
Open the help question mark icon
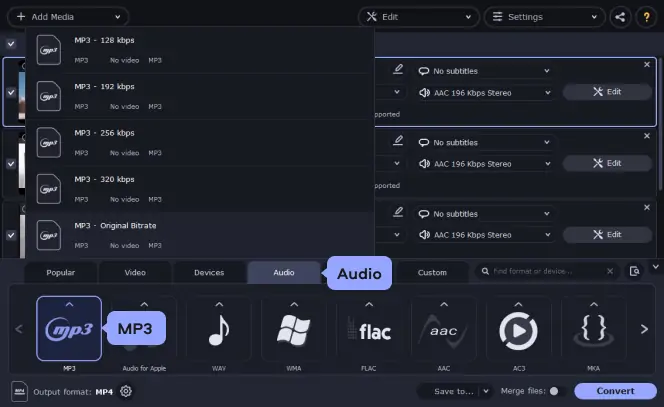(x=647, y=17)
